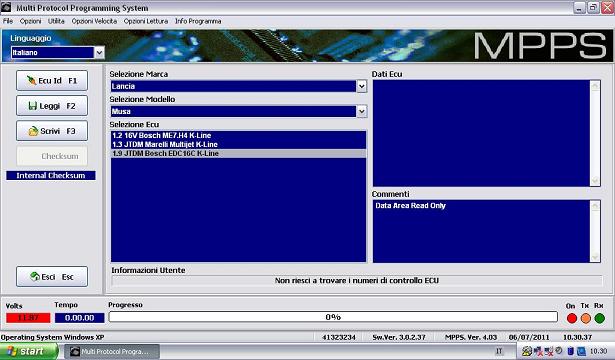Click the grey checkmark tray icon

[559, 351]
